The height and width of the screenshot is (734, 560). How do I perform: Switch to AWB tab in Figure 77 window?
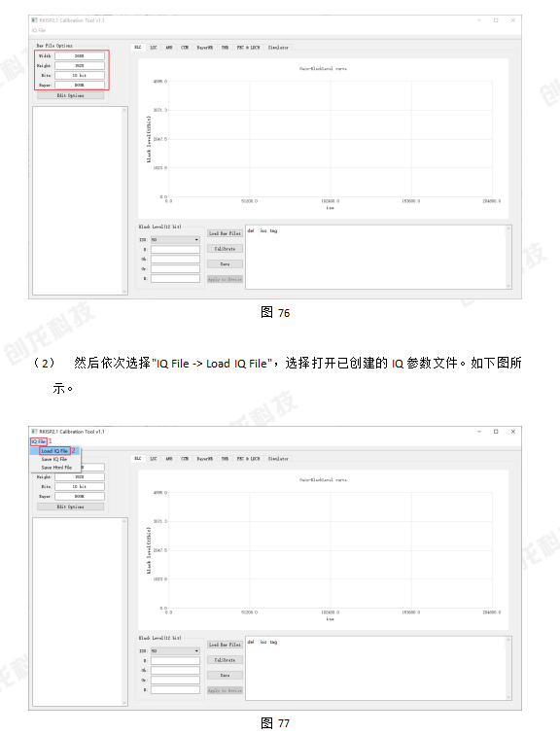point(168,459)
